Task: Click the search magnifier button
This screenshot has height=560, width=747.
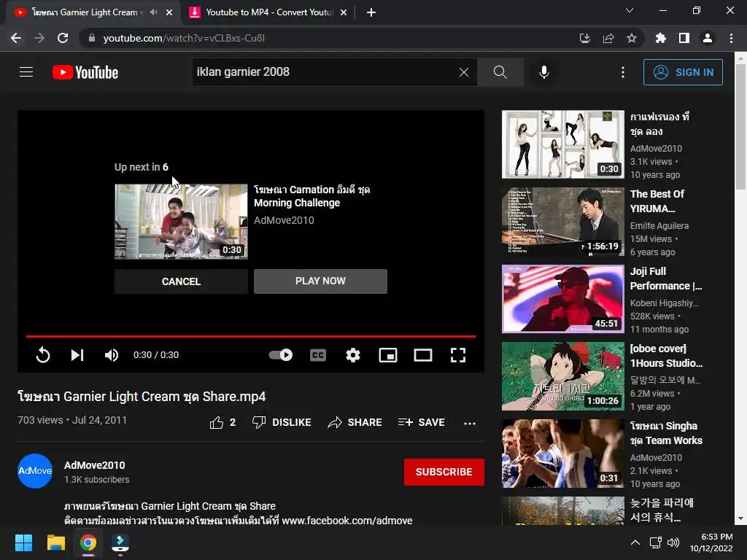Action: [500, 72]
